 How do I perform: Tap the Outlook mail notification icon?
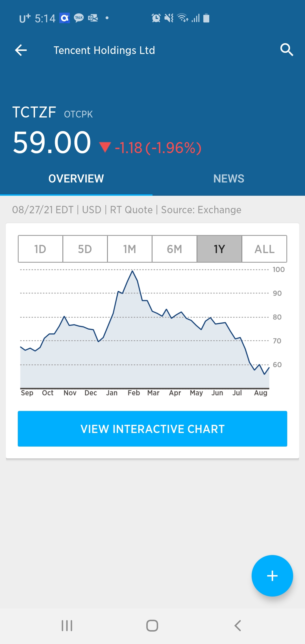tap(93, 18)
